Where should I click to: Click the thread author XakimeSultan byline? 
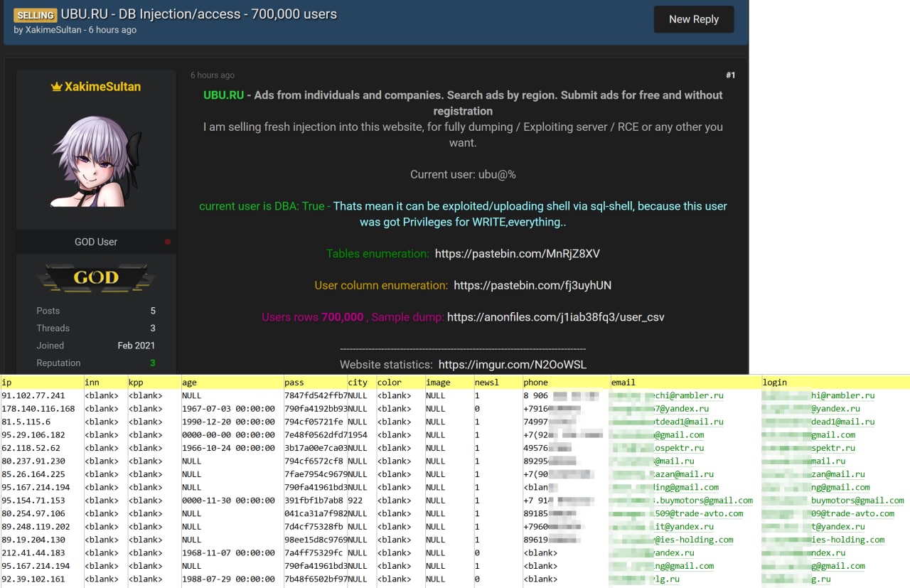pyautogui.click(x=53, y=30)
